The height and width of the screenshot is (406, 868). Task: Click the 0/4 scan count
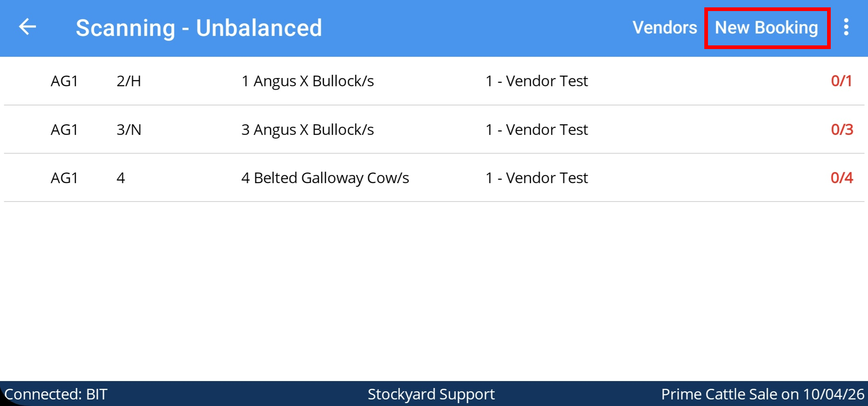[842, 178]
